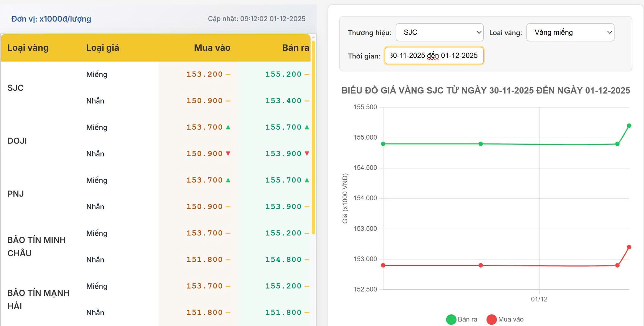Click the Thời gian date range field
The image size is (644, 326).
(x=434, y=56)
